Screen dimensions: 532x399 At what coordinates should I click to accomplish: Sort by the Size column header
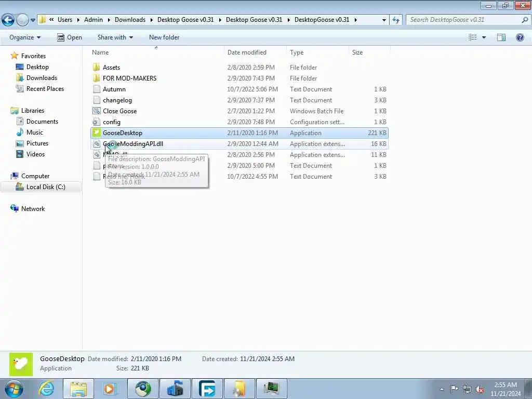357,52
